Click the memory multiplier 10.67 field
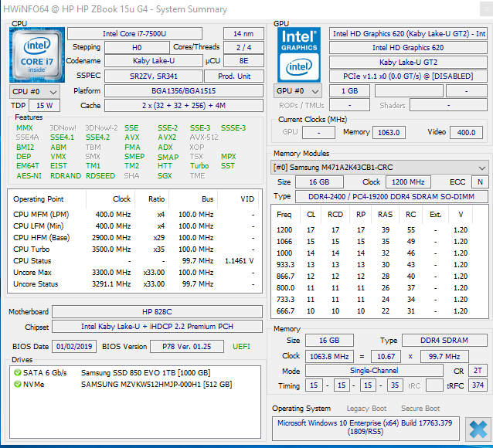The height and width of the screenshot is (448, 493). click(x=386, y=357)
